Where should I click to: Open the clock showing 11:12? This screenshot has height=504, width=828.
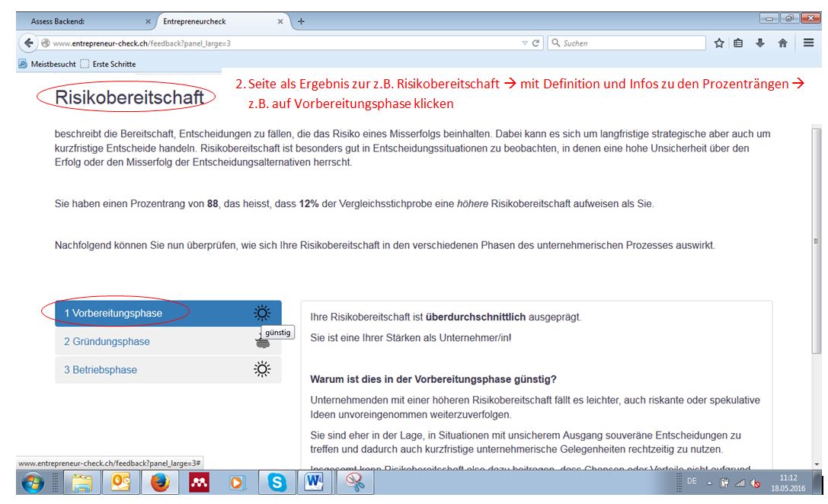point(788,483)
